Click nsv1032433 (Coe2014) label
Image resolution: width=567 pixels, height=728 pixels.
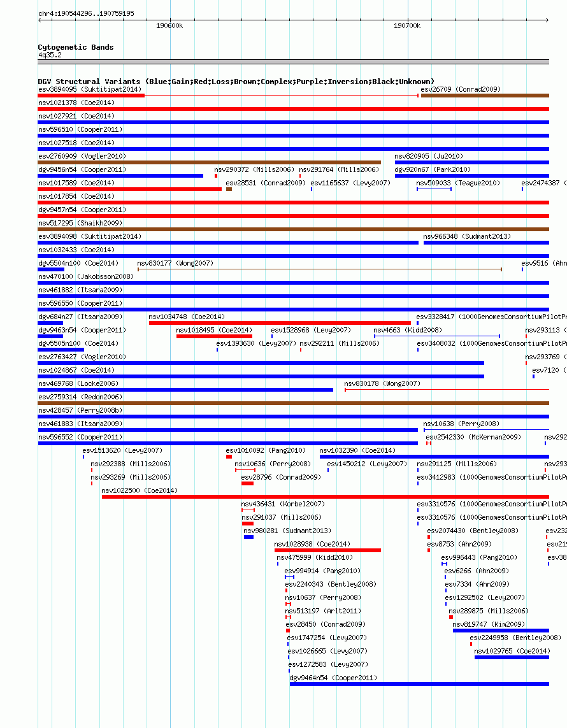tap(76, 250)
